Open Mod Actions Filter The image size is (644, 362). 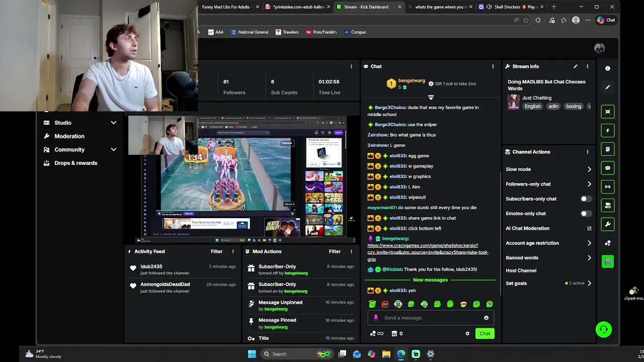[x=335, y=251]
